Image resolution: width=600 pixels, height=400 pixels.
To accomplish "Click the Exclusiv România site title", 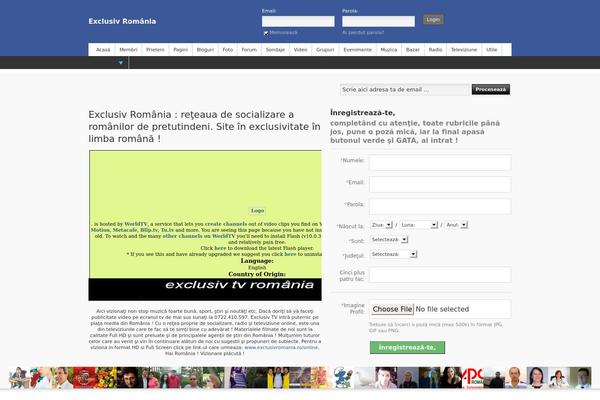I will [122, 21].
